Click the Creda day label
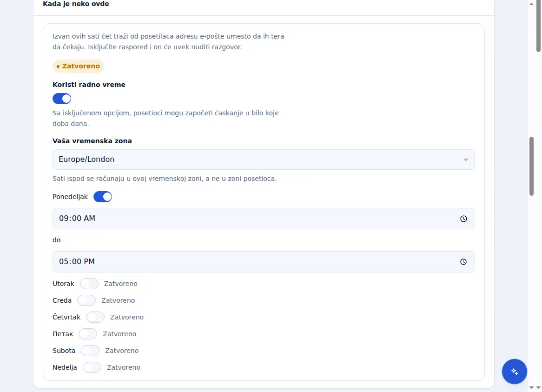 [62, 300]
